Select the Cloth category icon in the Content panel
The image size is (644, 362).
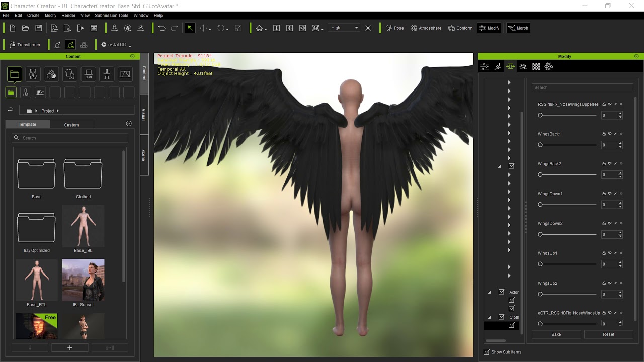(x=69, y=75)
